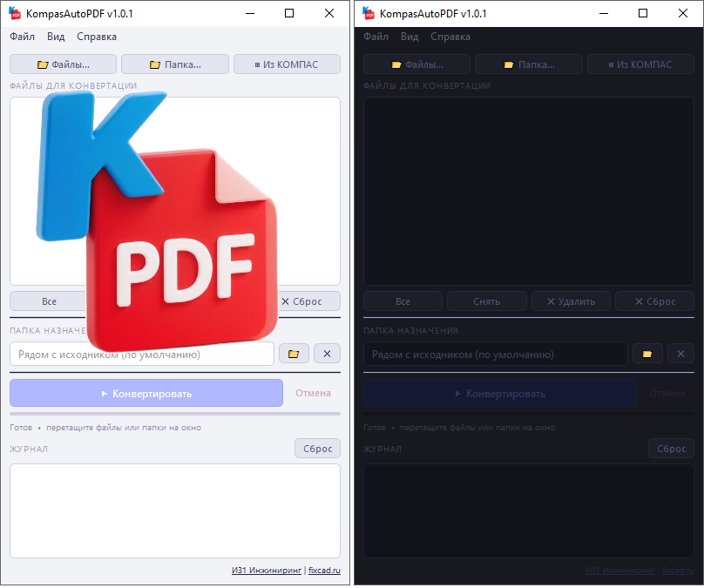The width and height of the screenshot is (704, 588).
Task: Click Удалить button in dark window
Action: coord(571,301)
